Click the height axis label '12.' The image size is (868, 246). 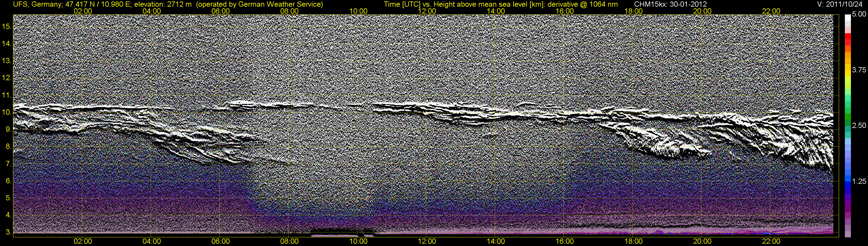pyautogui.click(x=7, y=78)
